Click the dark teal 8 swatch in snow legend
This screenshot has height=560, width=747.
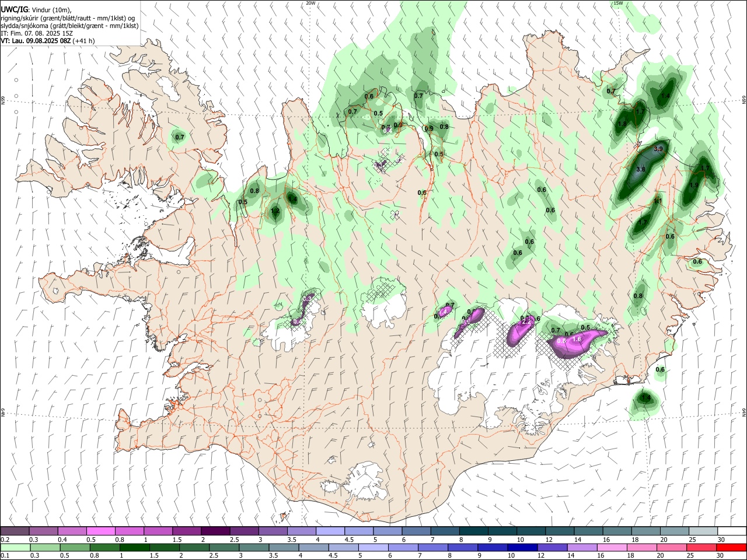point(474,531)
